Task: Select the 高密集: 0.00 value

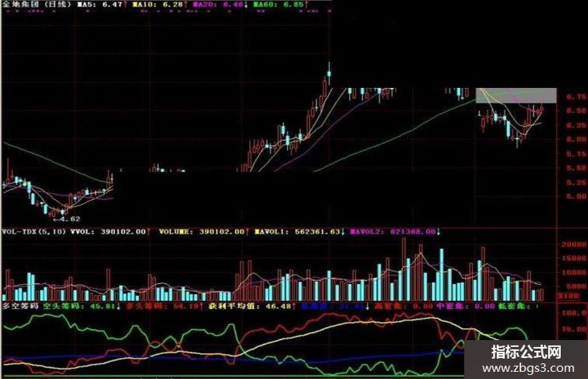Action: tap(404, 306)
